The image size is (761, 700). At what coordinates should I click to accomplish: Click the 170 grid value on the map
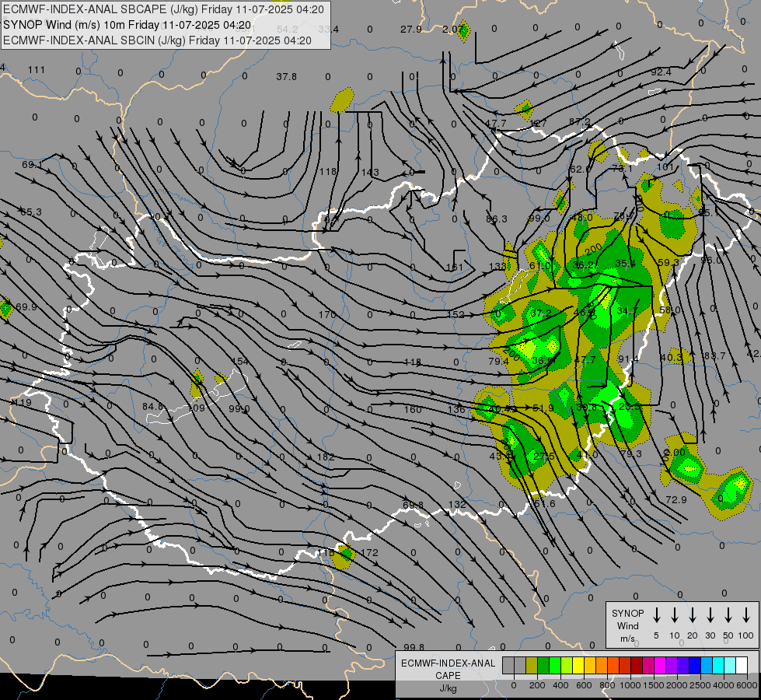[x=327, y=315]
